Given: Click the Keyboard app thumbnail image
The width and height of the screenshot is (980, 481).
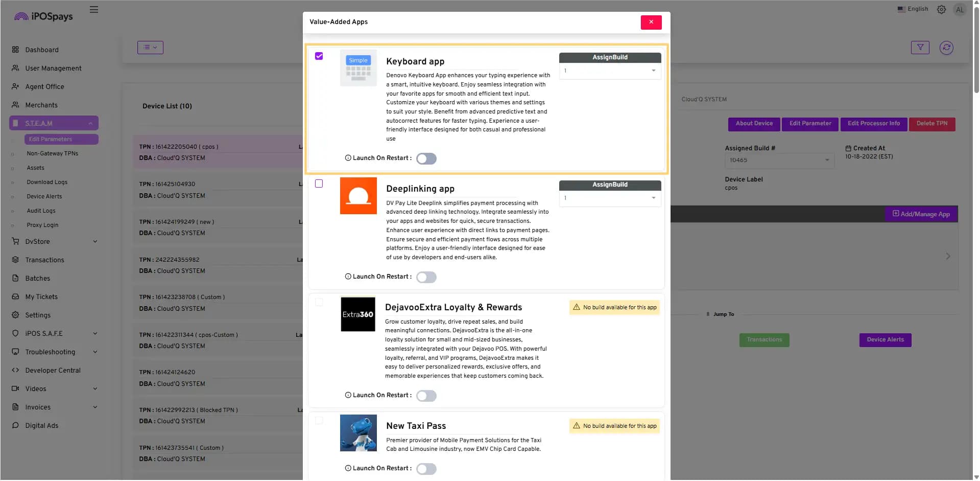Looking at the screenshot, I should coord(358,68).
